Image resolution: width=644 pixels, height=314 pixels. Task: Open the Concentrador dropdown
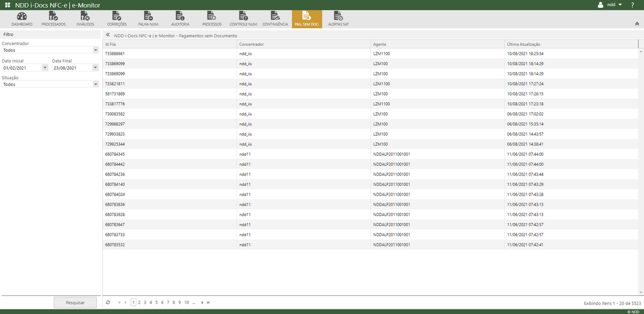[95, 50]
